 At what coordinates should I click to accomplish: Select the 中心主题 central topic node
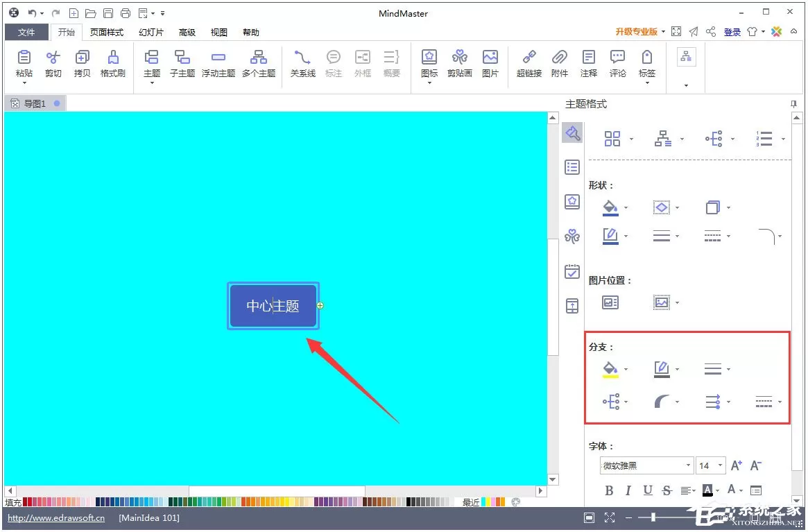coord(273,306)
